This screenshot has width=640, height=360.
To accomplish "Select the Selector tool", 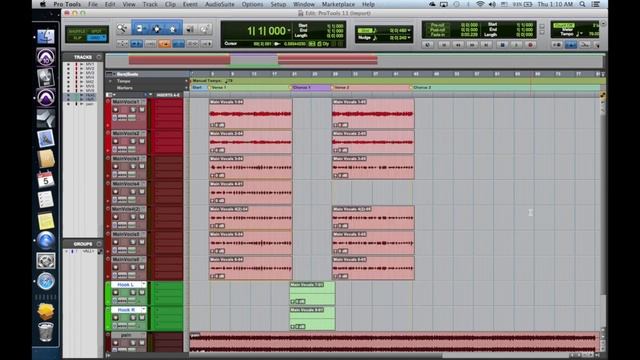I will 157,29.
